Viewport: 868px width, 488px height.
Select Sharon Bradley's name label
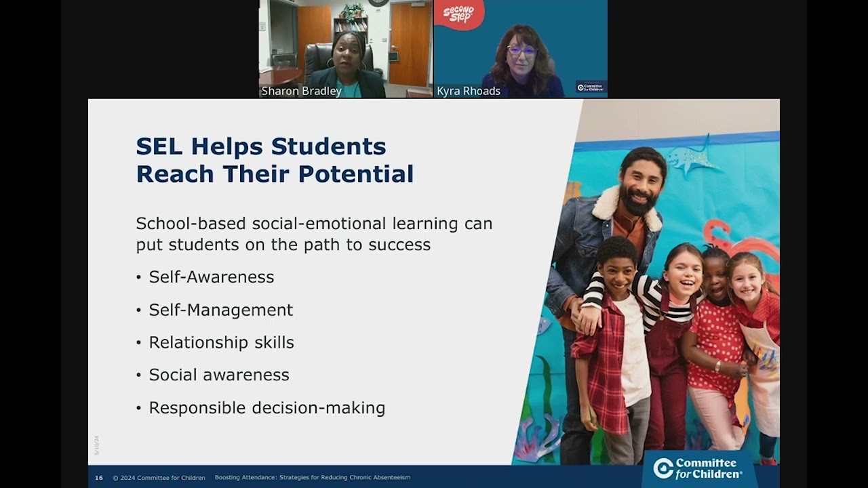point(302,91)
